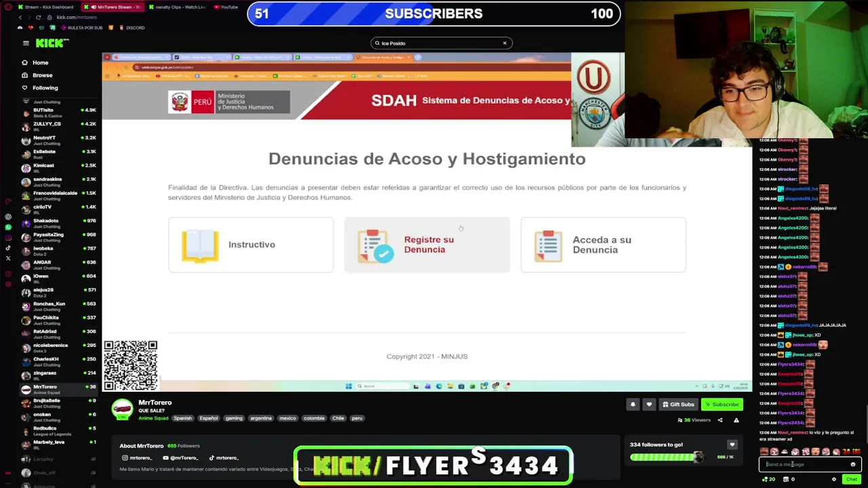Open BUTIsito channel in sidebar
868x488 pixels.
[x=60, y=113]
